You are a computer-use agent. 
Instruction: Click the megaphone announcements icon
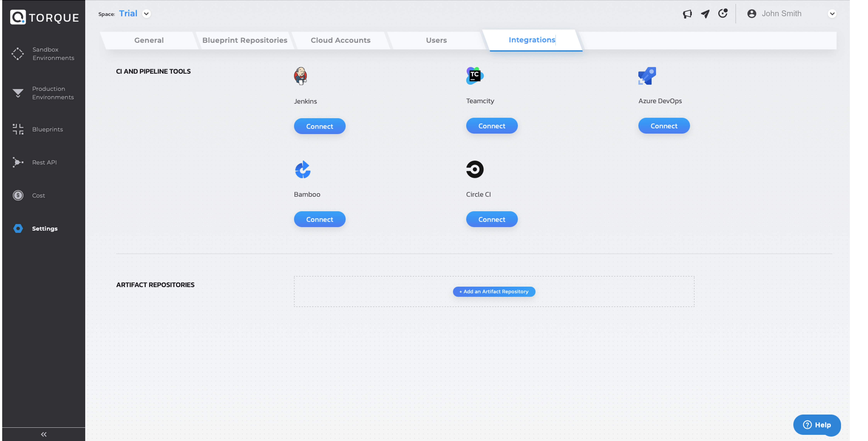[687, 14]
